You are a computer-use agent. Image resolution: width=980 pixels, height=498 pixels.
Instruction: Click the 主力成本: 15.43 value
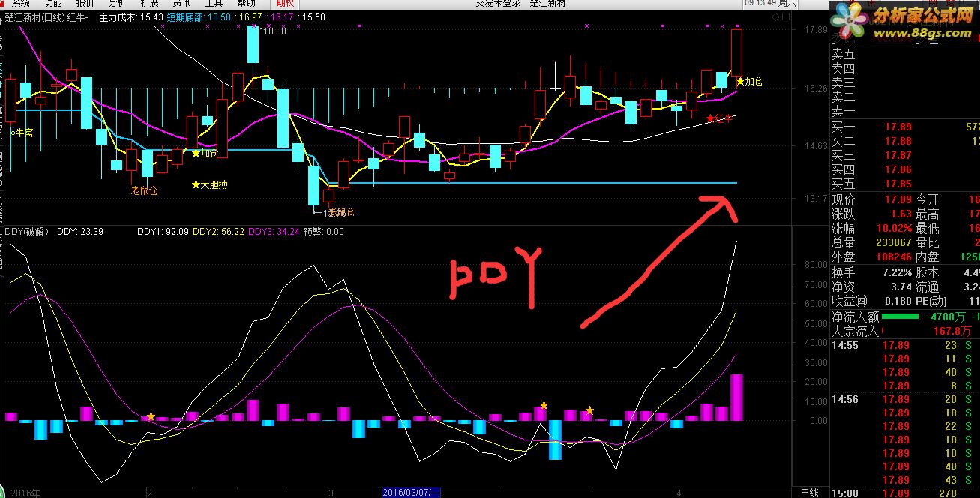tap(130, 16)
